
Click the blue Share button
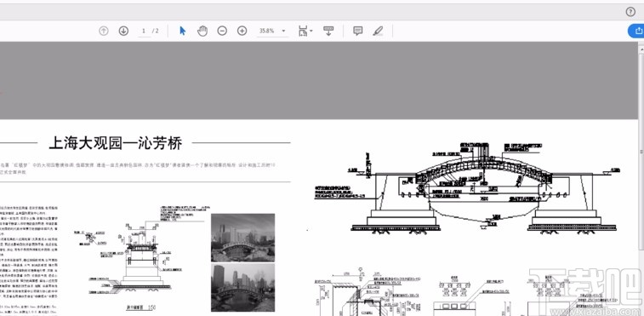click(x=636, y=31)
